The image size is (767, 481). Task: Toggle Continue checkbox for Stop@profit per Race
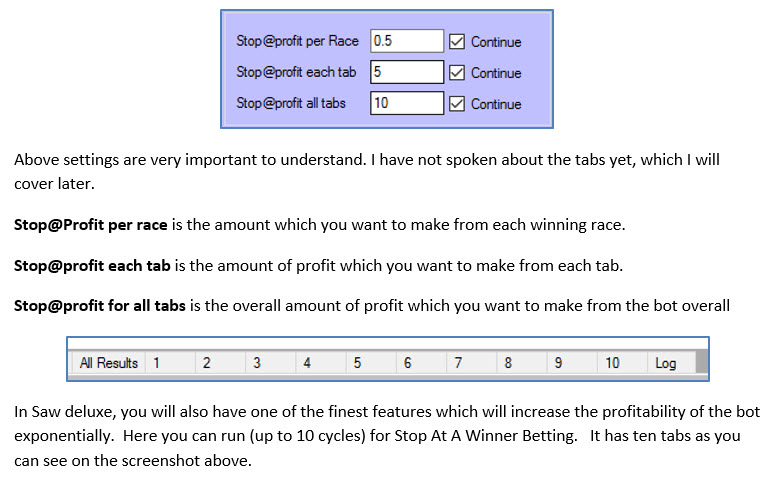click(457, 42)
